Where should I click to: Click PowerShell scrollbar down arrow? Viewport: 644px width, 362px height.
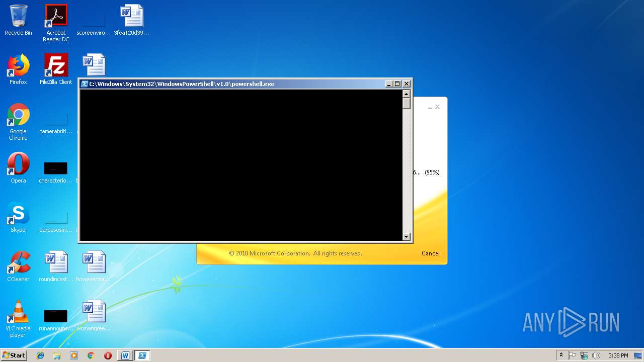click(407, 236)
